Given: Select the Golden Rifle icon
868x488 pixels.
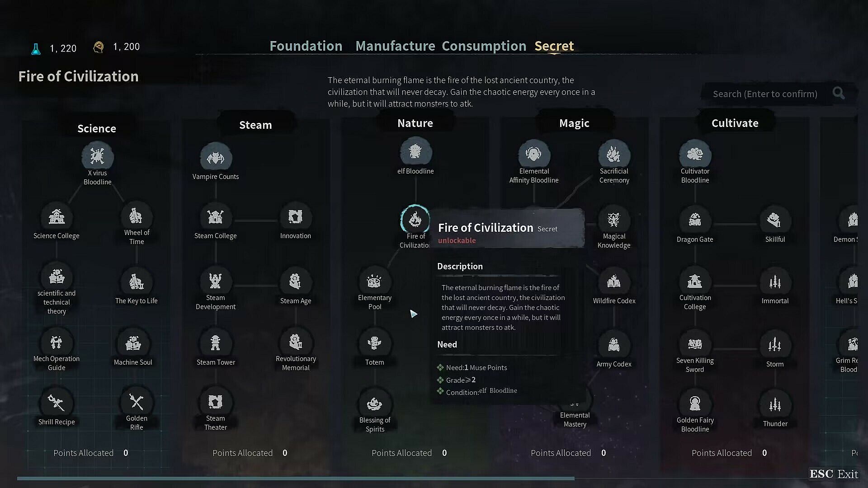Looking at the screenshot, I should 136,402.
